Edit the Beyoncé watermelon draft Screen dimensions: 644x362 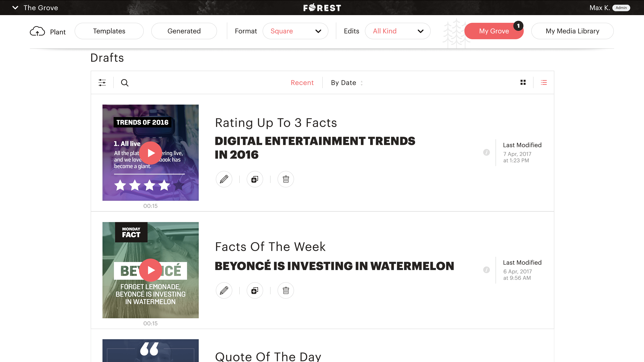pos(224,291)
